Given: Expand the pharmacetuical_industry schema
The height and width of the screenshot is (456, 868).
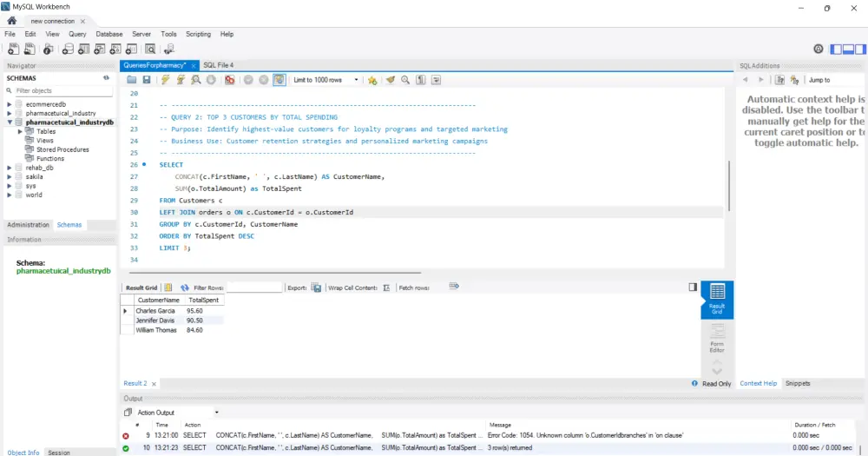Looking at the screenshot, I should coord(10,113).
